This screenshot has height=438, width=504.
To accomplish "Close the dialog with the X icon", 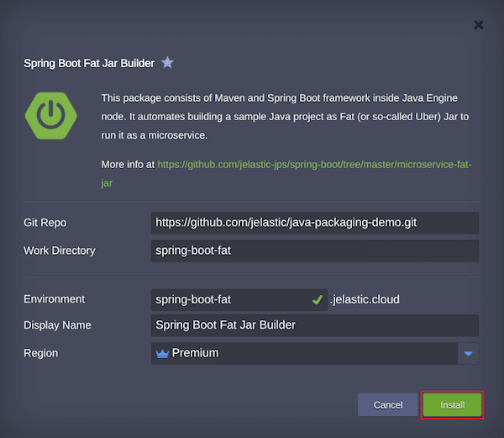I will point(478,24).
